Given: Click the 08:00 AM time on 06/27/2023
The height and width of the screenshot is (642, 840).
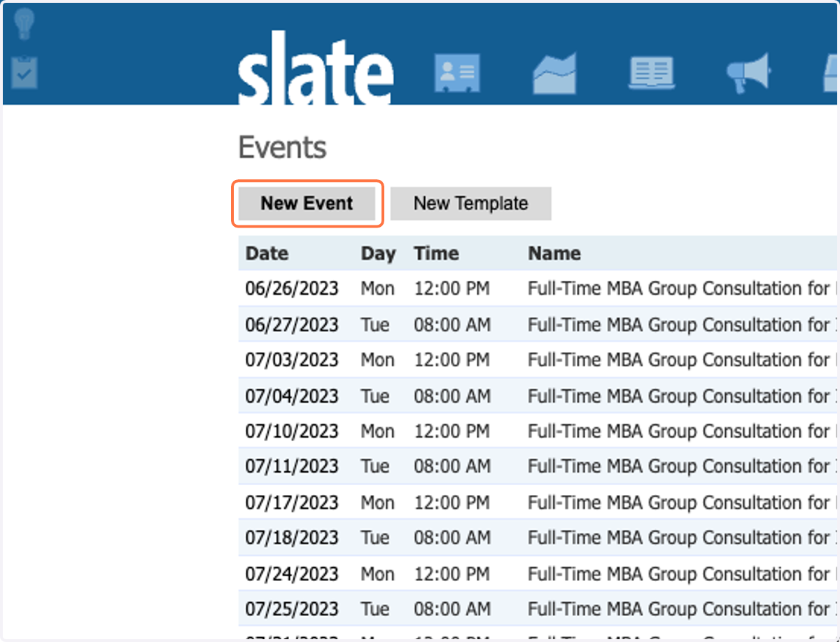Looking at the screenshot, I should (x=452, y=325).
